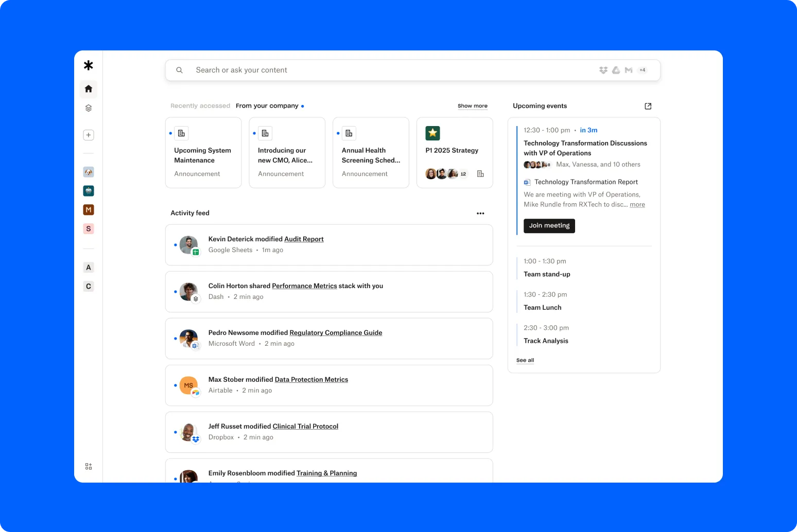Open Technology Transformation Report attachment
This screenshot has width=797, height=532.
pyautogui.click(x=586, y=182)
